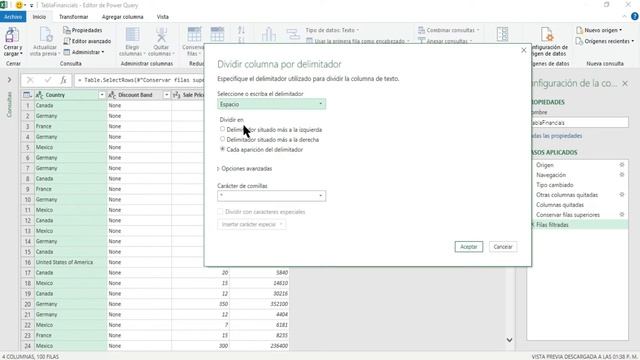640x360 pixels.
Task: Click the Usar la primera fila como encabezado
Action: 358,41
